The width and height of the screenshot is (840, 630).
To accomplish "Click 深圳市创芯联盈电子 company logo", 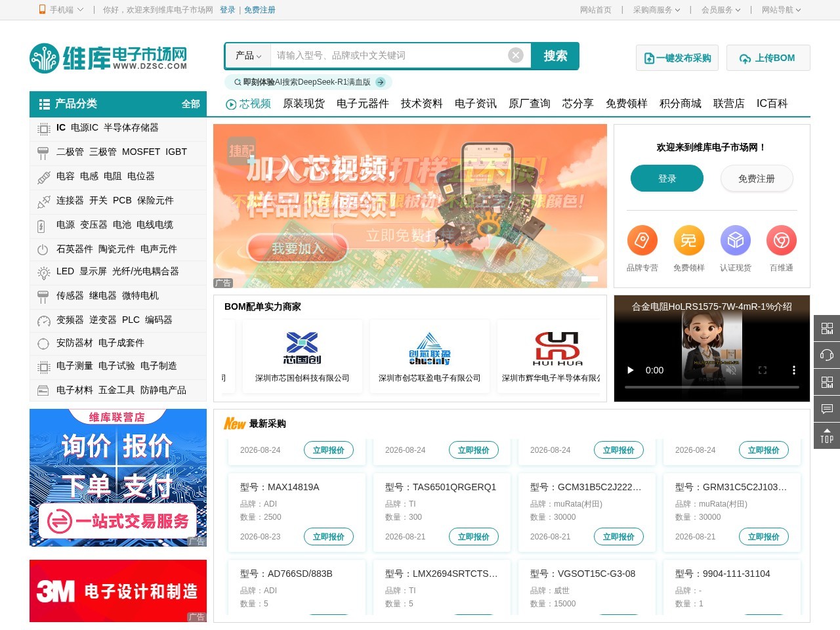I will [429, 348].
